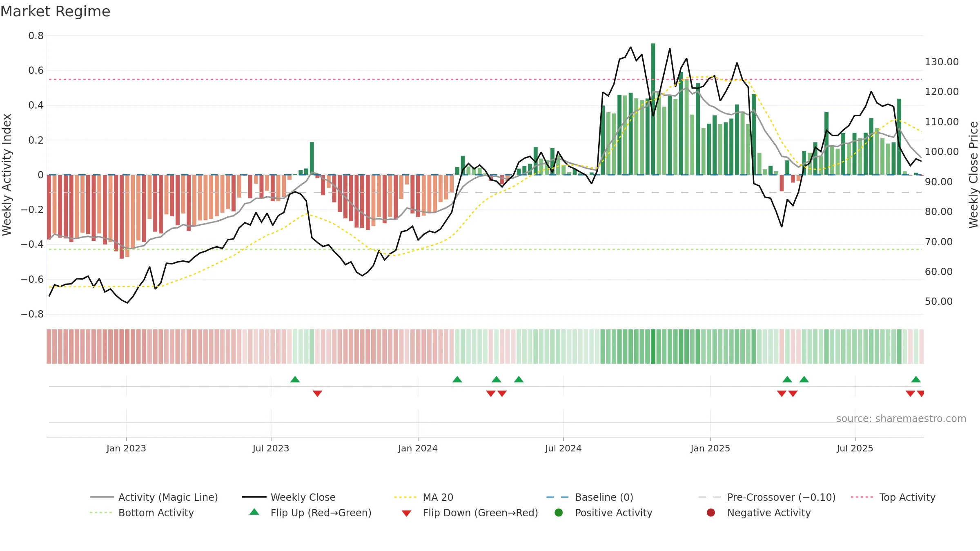Click the tallest dark green activity bar
Screen dimensions: 980x551
click(x=653, y=109)
